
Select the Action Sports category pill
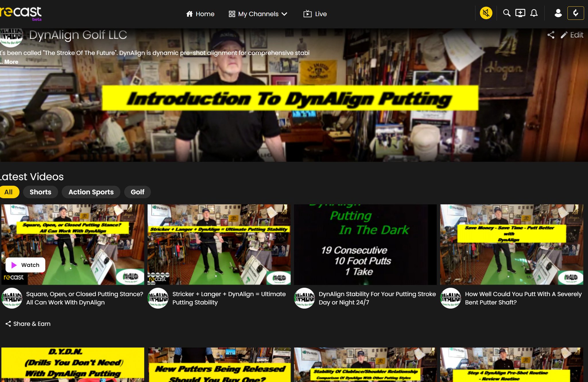pyautogui.click(x=91, y=192)
